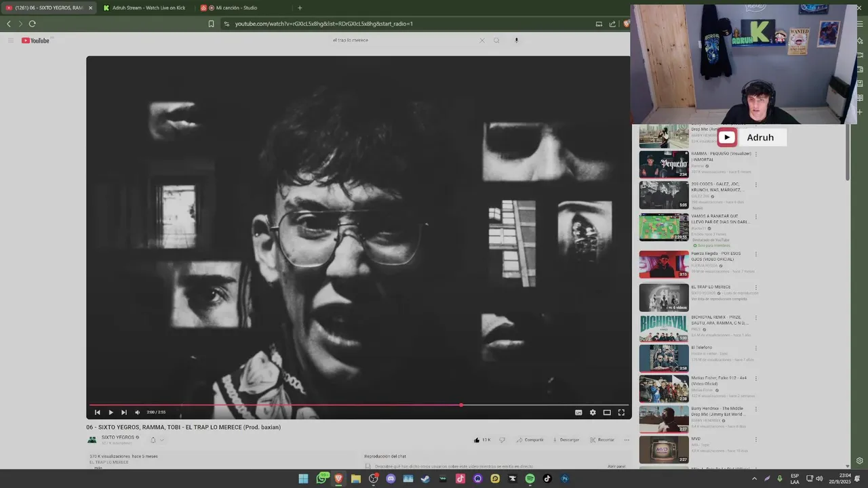
Task: Seek using the red video progress bar
Action: coord(359,405)
